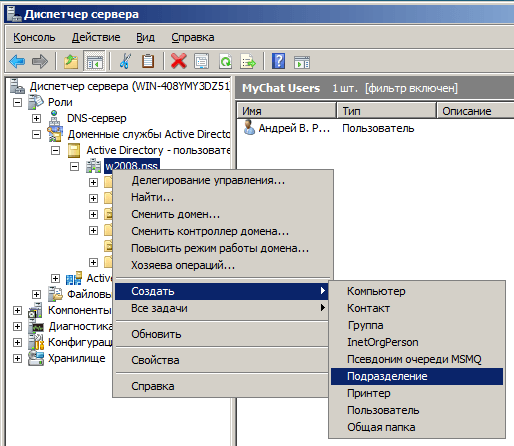Click the blue Back arrow toolbar icon
The image size is (514, 446).
tap(17, 61)
